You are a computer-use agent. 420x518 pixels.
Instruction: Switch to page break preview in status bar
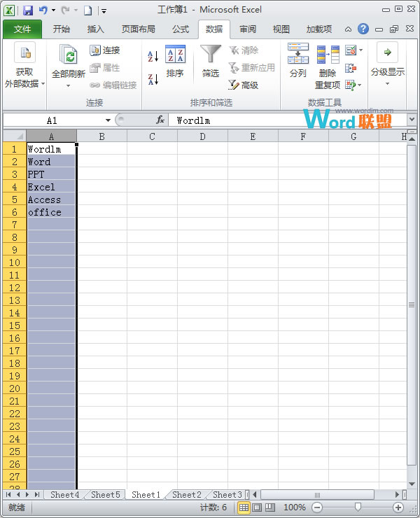click(269, 507)
